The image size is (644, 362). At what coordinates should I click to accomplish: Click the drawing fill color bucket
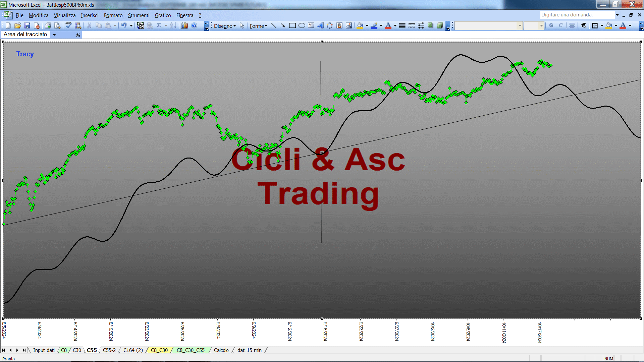(x=360, y=25)
